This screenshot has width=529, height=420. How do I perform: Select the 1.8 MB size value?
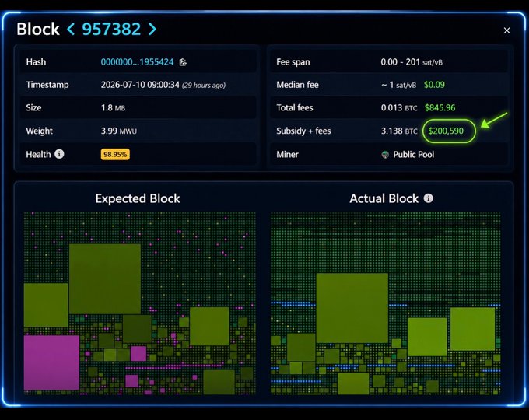tap(113, 108)
